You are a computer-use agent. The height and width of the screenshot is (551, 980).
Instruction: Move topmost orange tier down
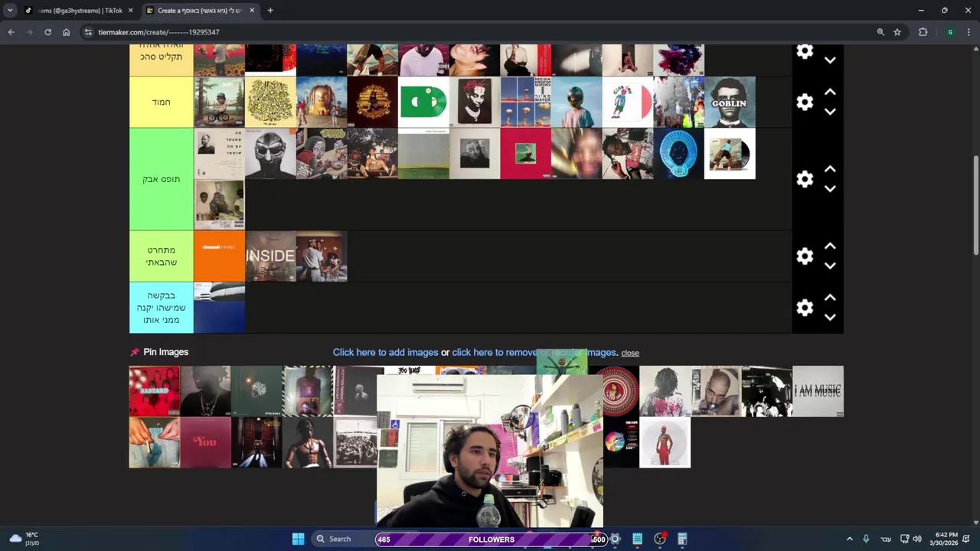830,60
